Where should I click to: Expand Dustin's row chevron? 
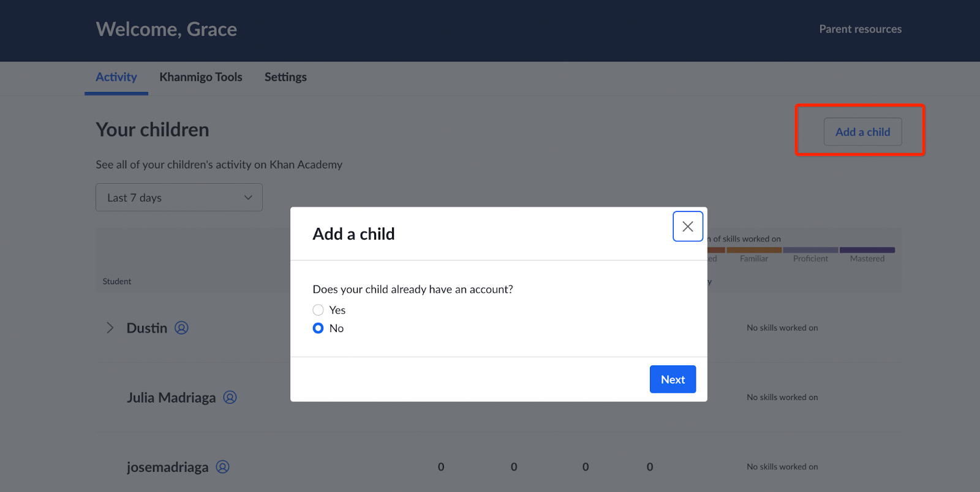pos(110,328)
